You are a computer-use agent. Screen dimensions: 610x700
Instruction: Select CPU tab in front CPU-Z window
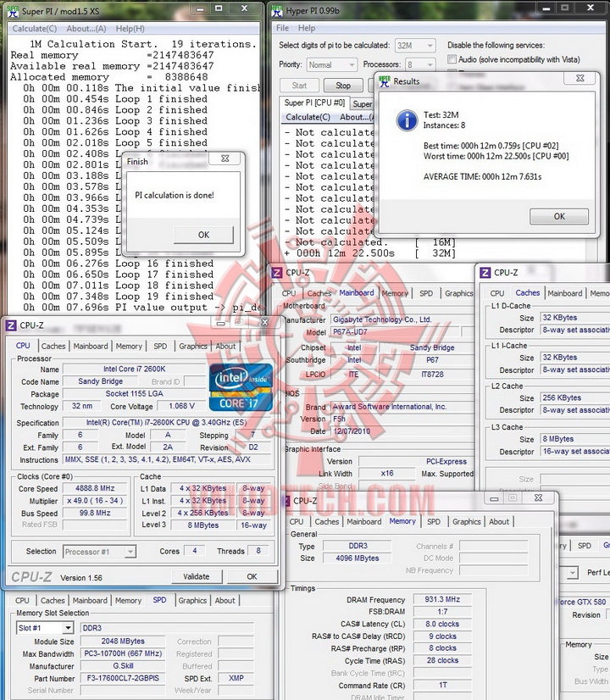pyautogui.click(x=23, y=346)
